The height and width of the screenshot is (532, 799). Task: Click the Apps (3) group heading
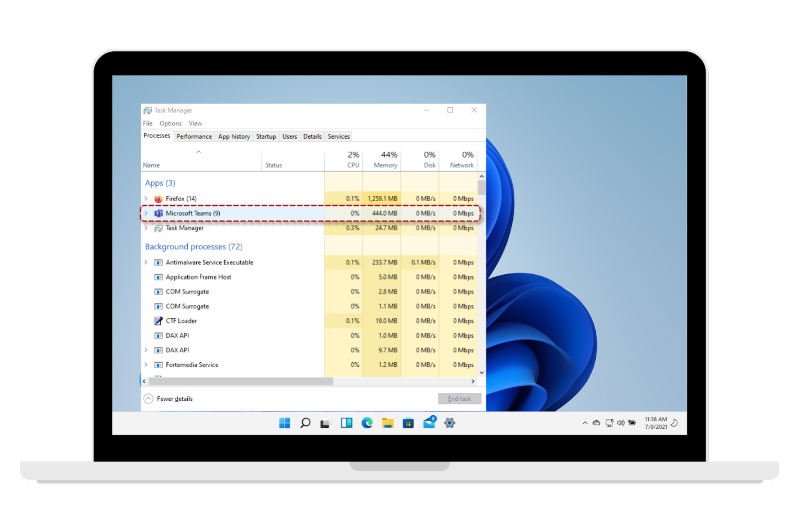(160, 183)
